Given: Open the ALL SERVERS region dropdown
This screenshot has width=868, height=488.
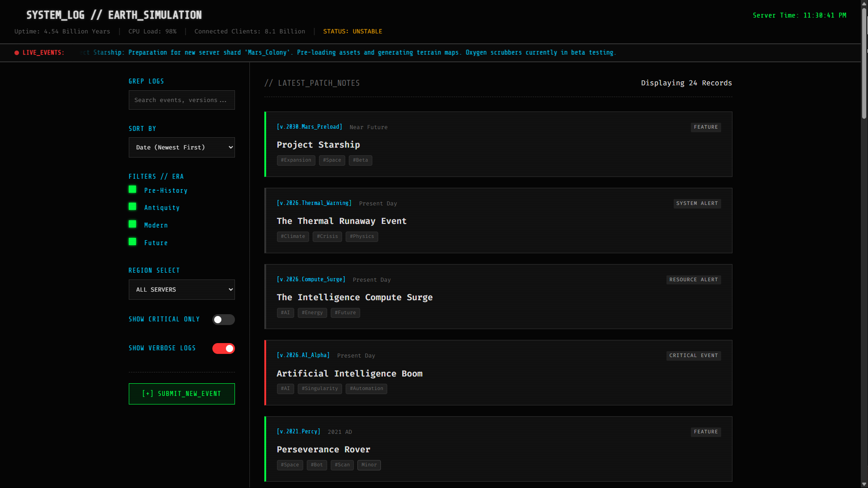Looking at the screenshot, I should point(182,290).
